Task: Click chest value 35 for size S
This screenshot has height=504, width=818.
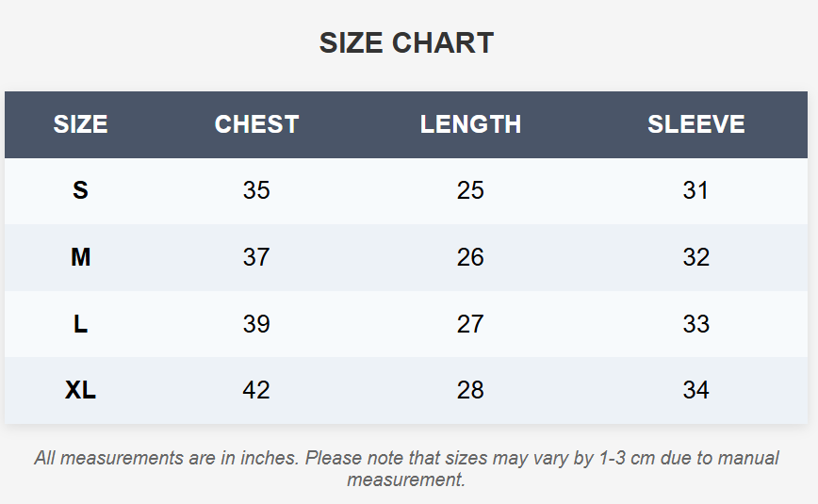Action: 256,190
